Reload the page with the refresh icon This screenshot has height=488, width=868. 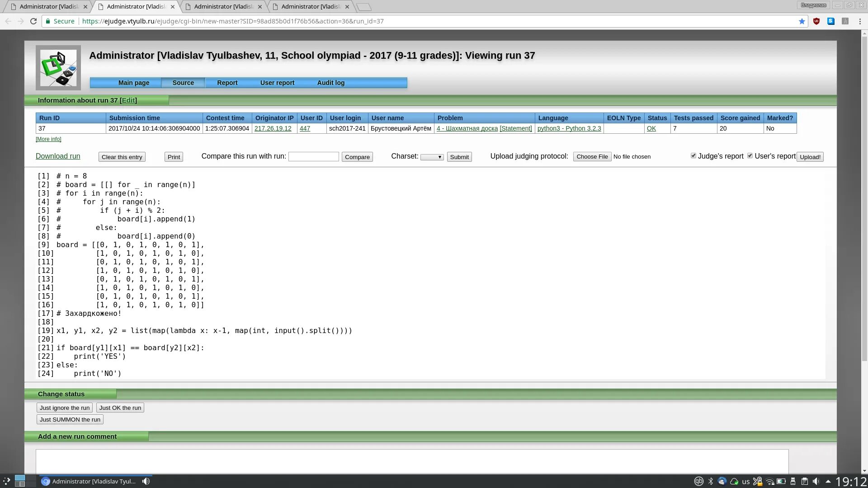click(x=33, y=21)
